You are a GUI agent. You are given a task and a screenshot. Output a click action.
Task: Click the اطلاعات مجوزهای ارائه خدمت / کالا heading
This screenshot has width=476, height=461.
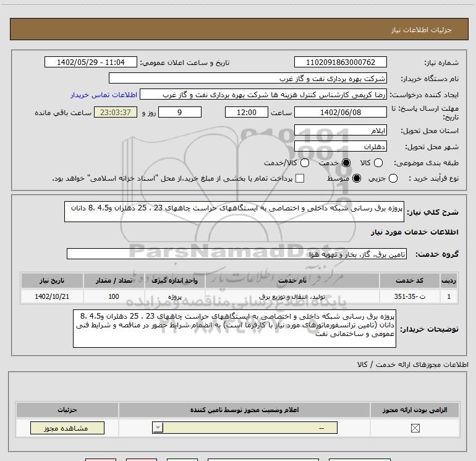(413, 364)
